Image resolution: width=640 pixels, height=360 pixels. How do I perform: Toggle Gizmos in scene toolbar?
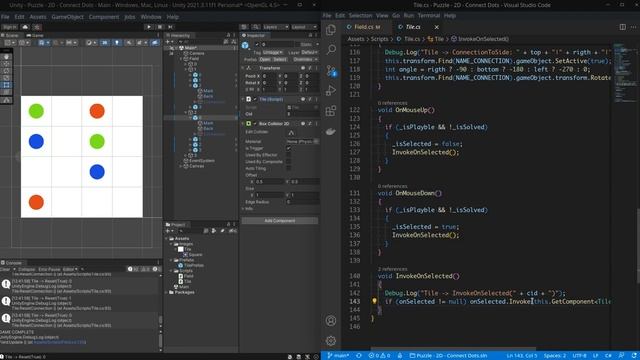[154, 42]
